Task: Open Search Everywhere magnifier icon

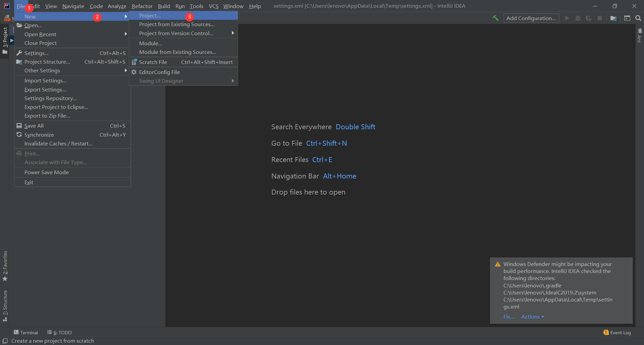Action: pos(638,18)
